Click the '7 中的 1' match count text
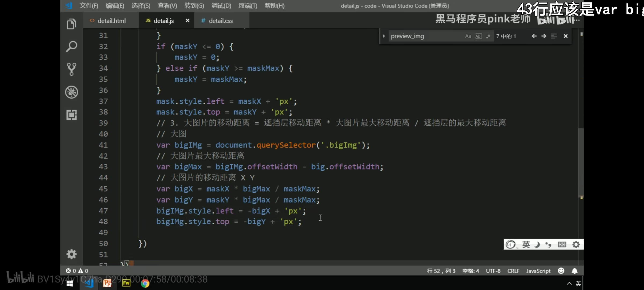This screenshot has height=290, width=644. click(x=506, y=36)
